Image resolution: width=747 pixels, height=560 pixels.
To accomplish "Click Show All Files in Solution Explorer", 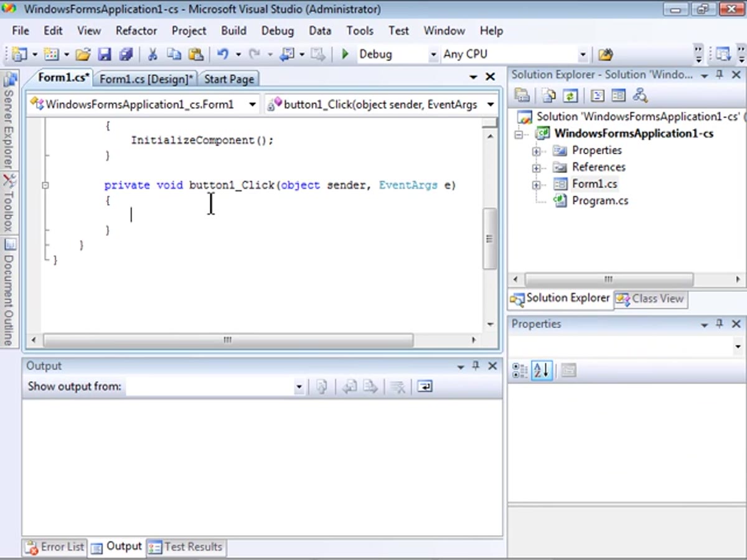I will click(548, 96).
